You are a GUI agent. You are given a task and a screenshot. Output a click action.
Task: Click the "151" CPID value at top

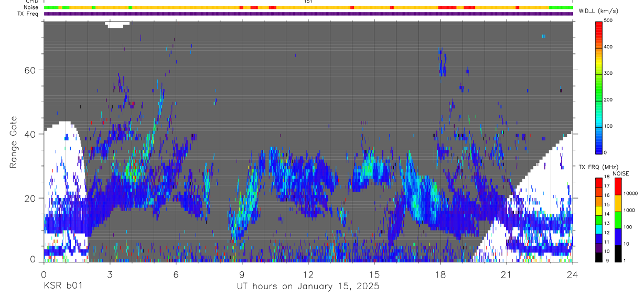[x=308, y=2]
